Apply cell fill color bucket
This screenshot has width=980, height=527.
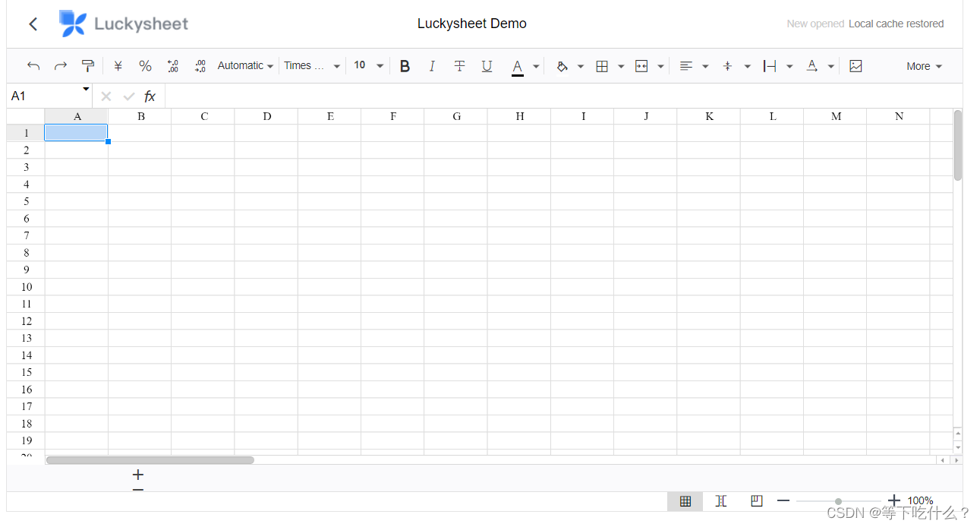pyautogui.click(x=562, y=66)
